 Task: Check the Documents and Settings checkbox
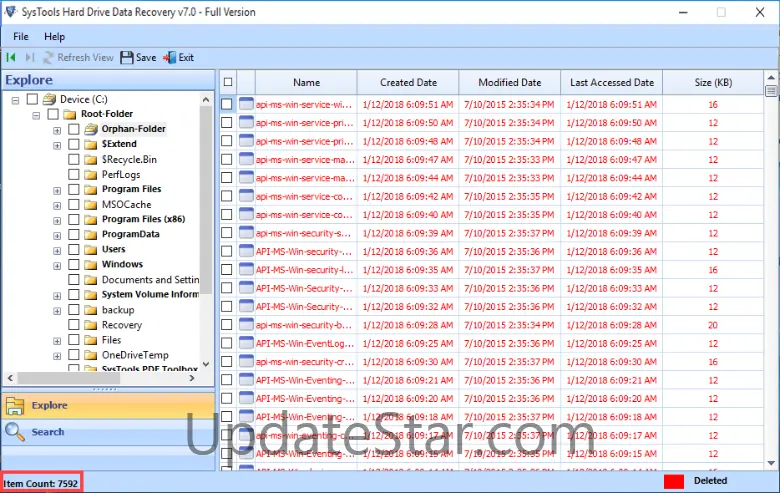click(x=74, y=279)
